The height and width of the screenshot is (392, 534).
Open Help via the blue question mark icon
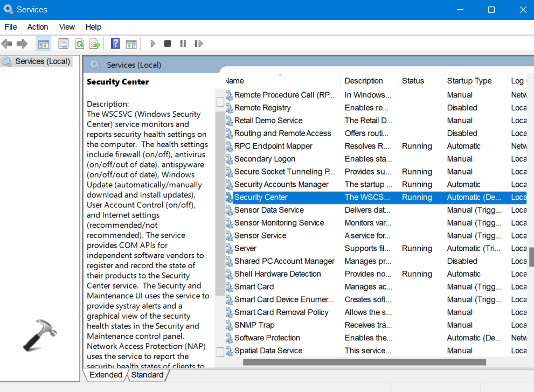[115, 44]
